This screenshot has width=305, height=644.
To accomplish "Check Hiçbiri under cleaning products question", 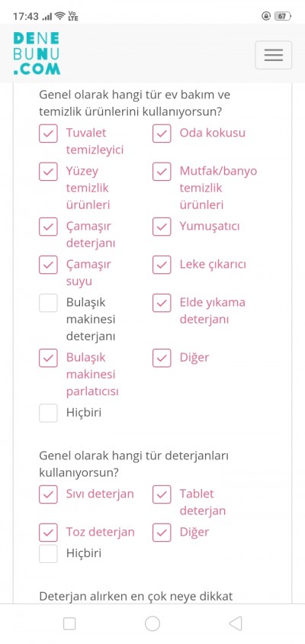I will pos(48,413).
